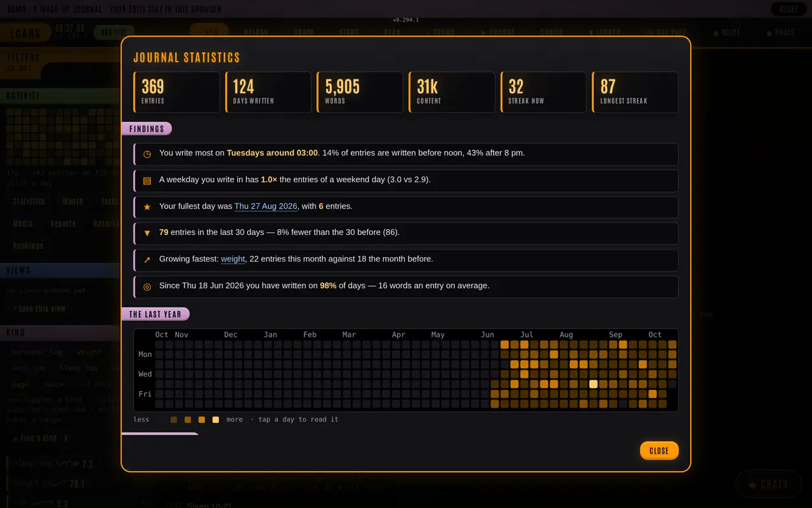Toggle the work_log kind chip in sidebar
Screen dimensions: 812x508
[x=29, y=368]
